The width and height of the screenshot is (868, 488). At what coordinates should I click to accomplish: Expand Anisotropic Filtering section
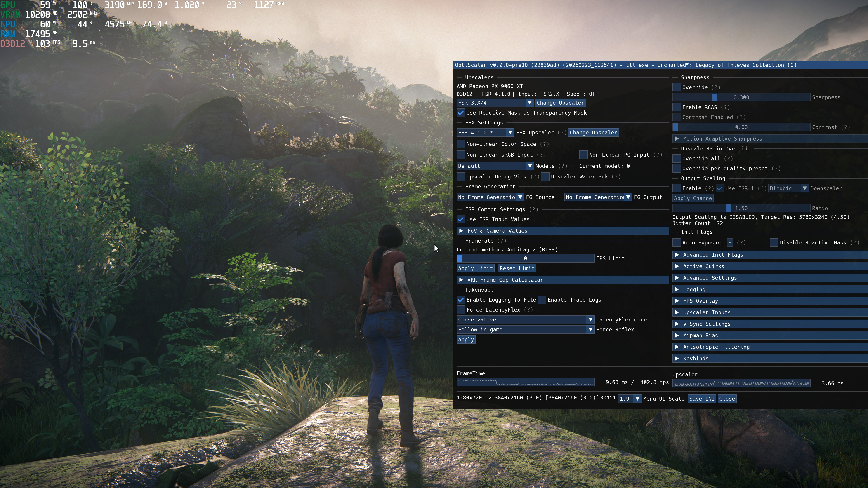[770, 347]
